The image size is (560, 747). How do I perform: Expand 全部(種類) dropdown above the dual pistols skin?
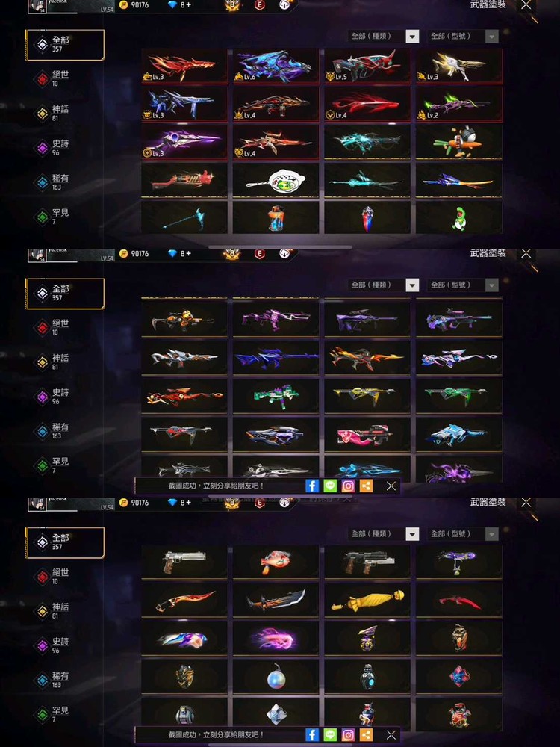(384, 534)
